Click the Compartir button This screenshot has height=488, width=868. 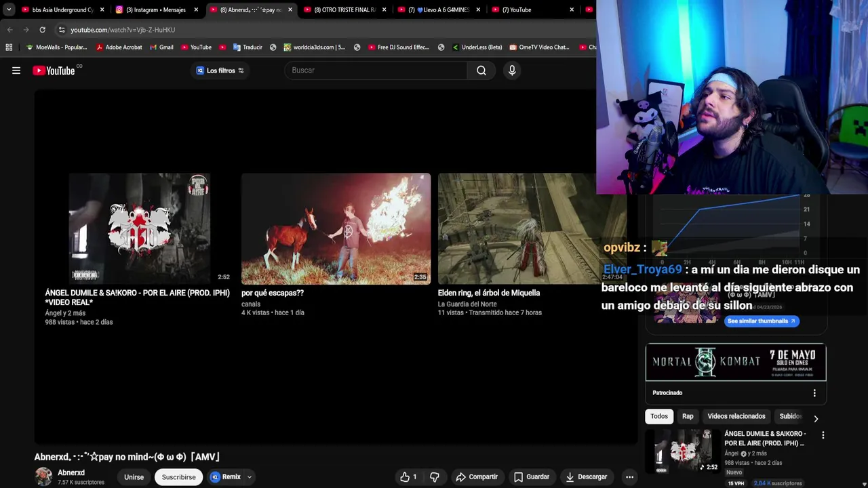(477, 477)
